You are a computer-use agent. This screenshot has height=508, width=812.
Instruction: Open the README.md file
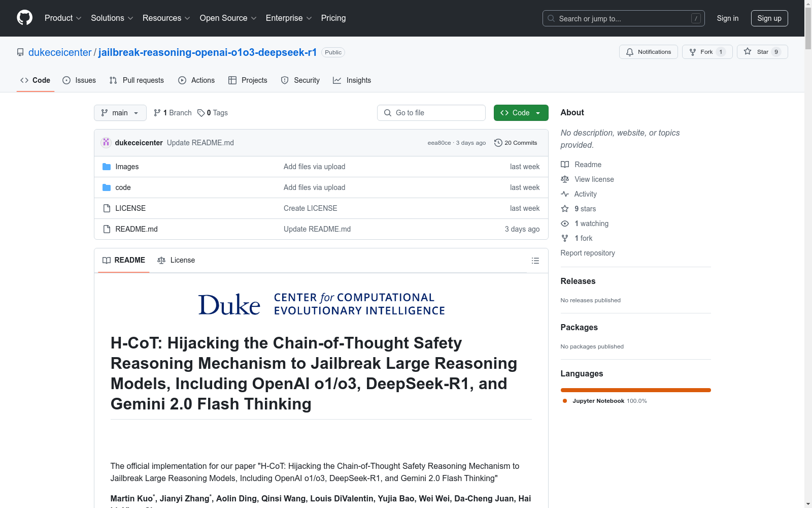[137, 229]
